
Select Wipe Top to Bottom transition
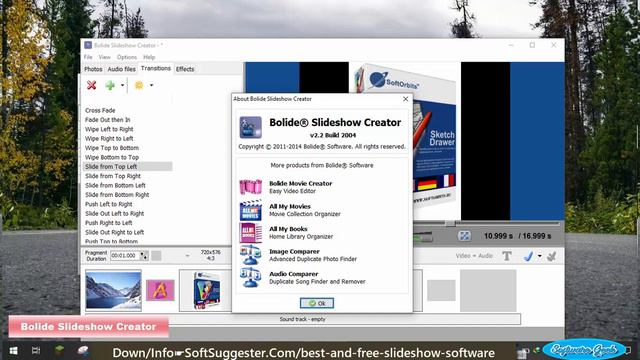(112, 148)
